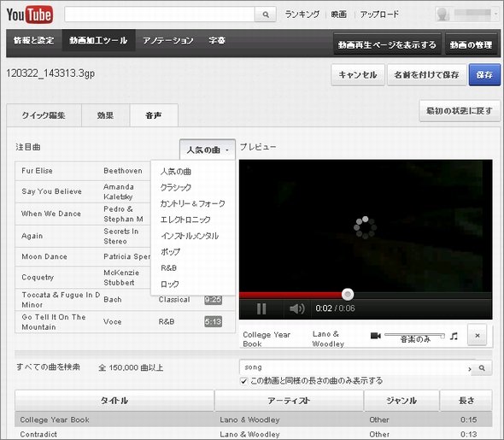Toggle the similar-length songs checkbox
Viewport: 504px width, 440px height.
(244, 381)
